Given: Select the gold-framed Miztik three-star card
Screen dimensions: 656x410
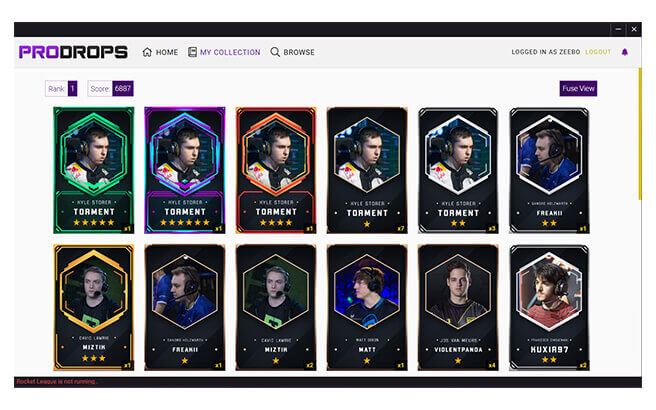Looking at the screenshot, I should [x=94, y=308].
